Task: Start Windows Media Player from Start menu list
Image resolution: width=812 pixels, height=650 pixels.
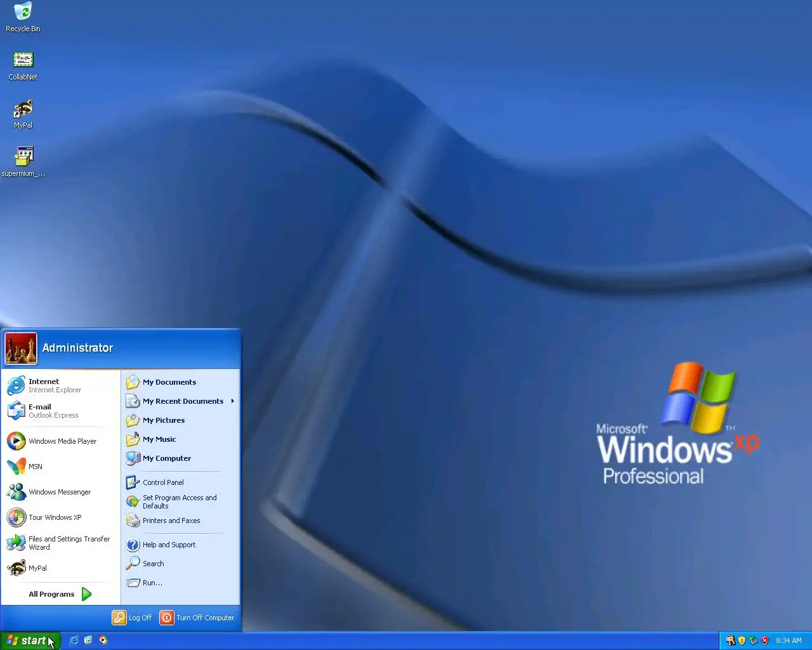Action: 61,441
